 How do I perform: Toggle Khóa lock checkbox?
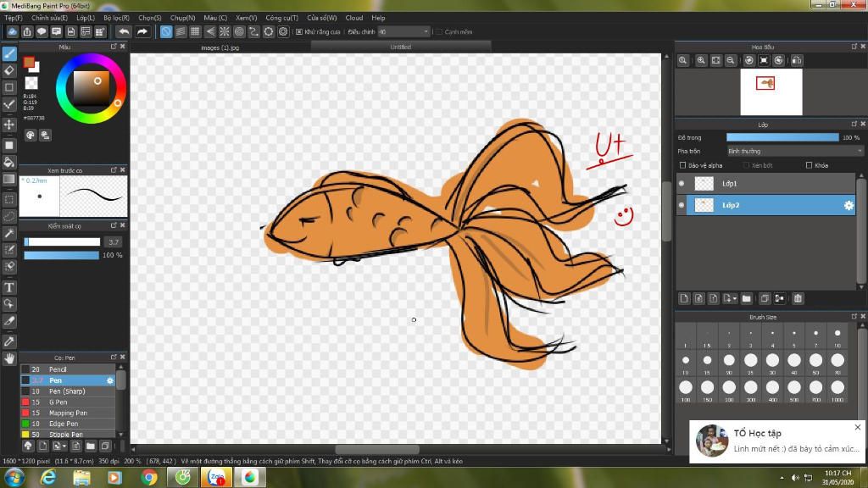(x=809, y=165)
